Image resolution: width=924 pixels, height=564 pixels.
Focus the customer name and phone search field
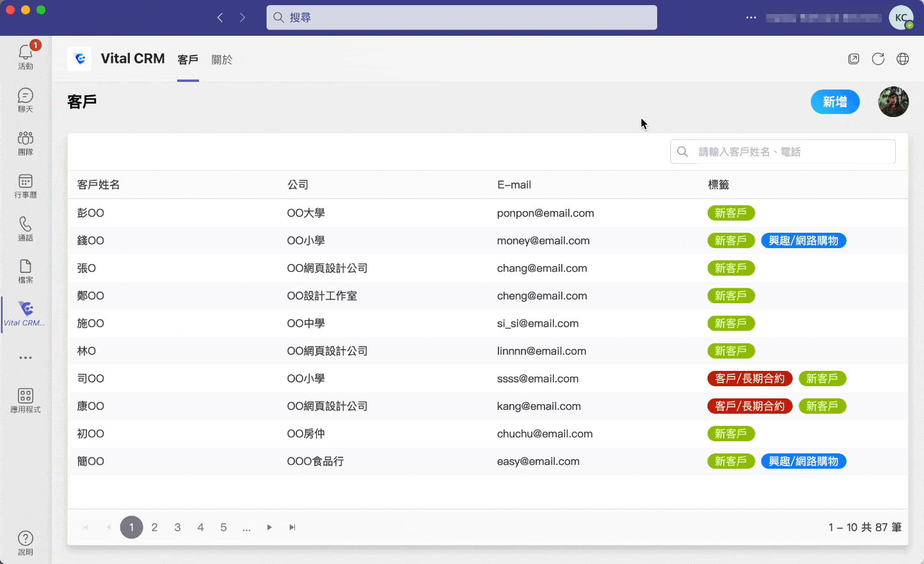(x=783, y=152)
